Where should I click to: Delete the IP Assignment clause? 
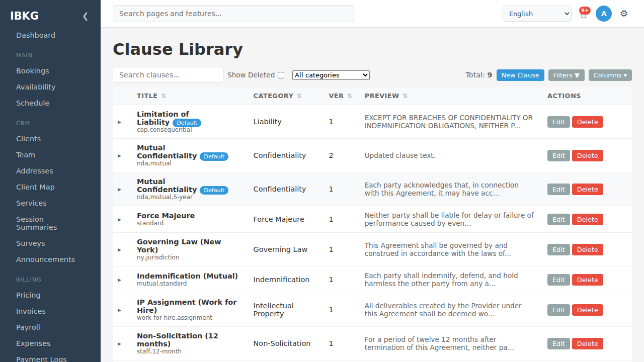(587, 310)
